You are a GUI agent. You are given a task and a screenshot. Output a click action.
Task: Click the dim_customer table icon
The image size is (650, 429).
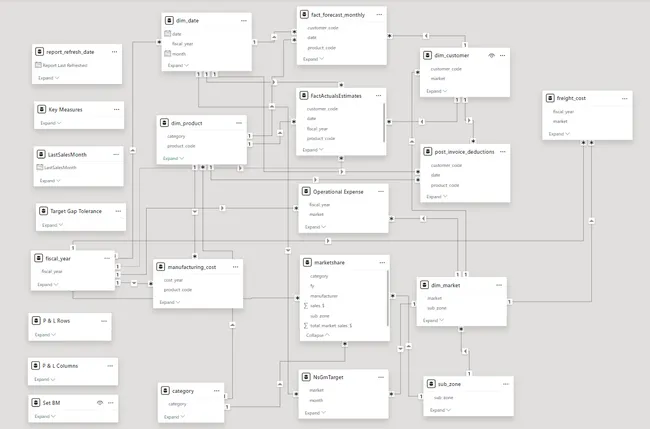pos(427,55)
